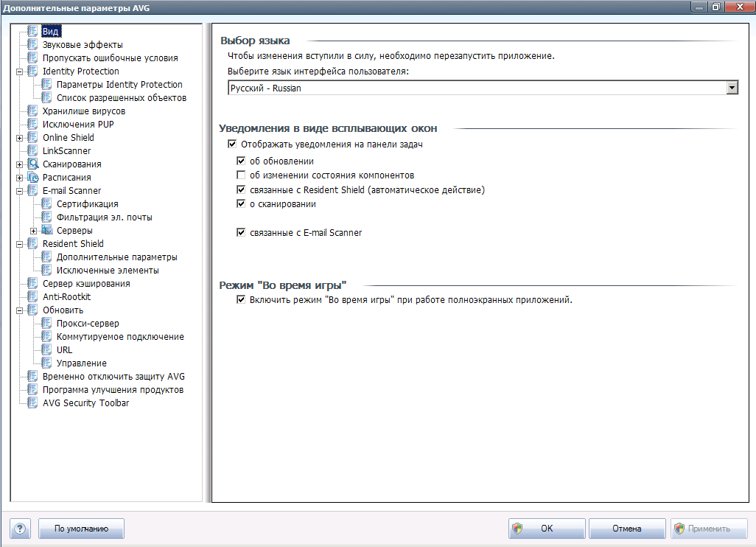Select Дополнительные параметры under Resident Shield
The width and height of the screenshot is (756, 547).
coord(117,257)
